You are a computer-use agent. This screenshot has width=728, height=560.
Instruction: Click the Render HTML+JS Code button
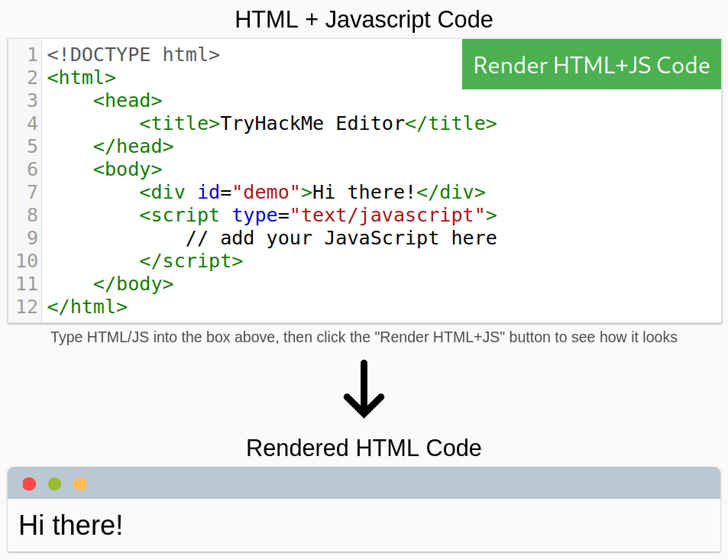[x=591, y=65]
